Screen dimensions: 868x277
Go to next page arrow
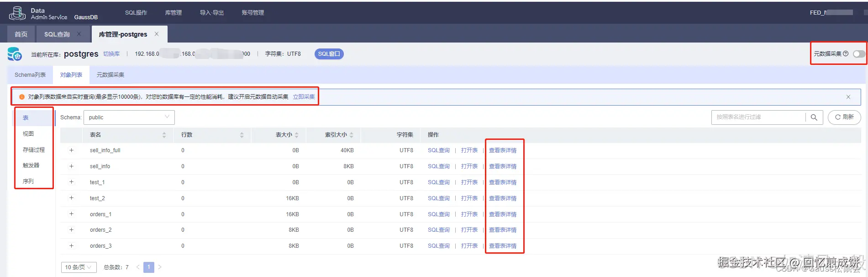(160, 267)
